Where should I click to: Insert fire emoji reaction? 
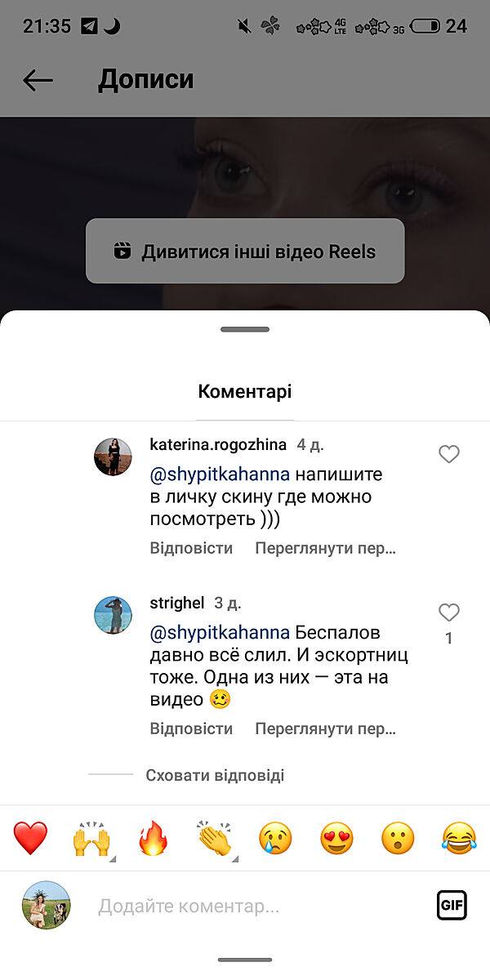(x=153, y=839)
